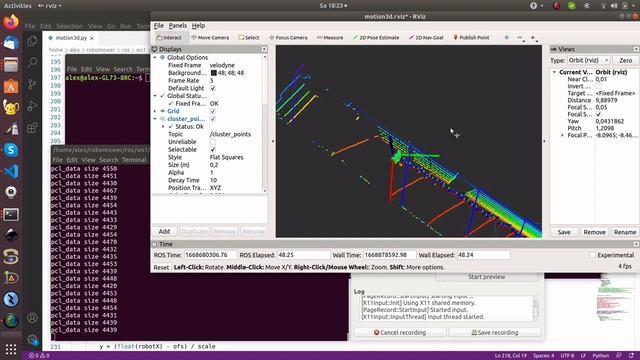Open the RViz Panels menu

(x=178, y=26)
